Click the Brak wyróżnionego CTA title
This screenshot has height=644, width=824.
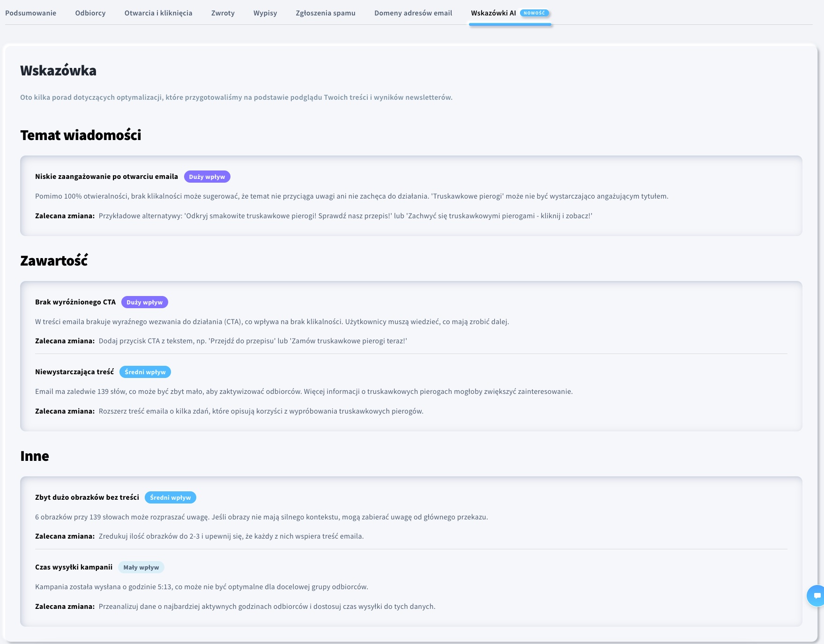(75, 302)
